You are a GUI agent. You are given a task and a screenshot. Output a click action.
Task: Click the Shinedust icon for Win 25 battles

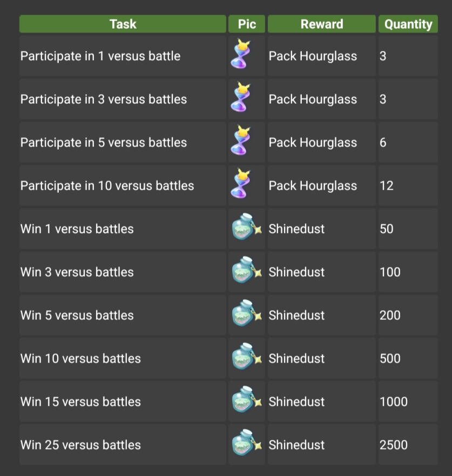tap(247, 443)
